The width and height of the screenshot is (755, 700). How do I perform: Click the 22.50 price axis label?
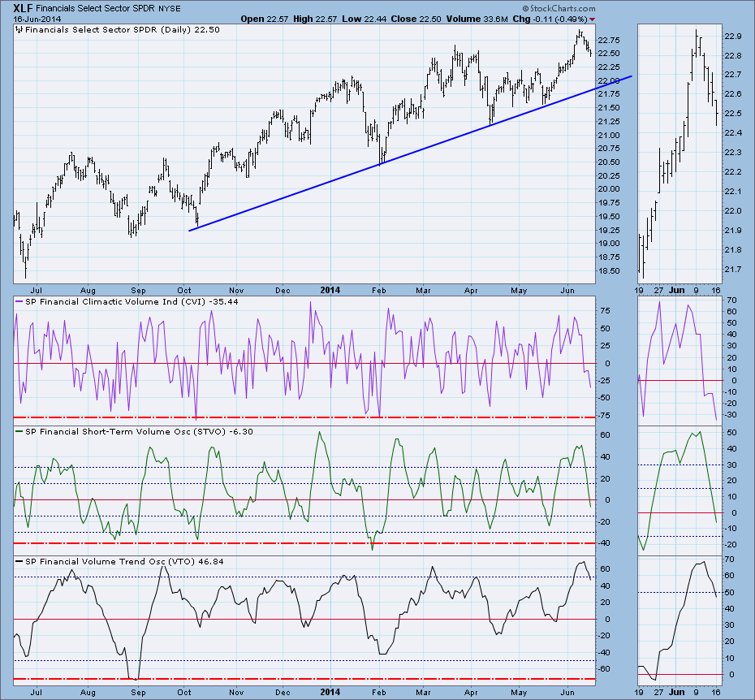tap(608, 54)
